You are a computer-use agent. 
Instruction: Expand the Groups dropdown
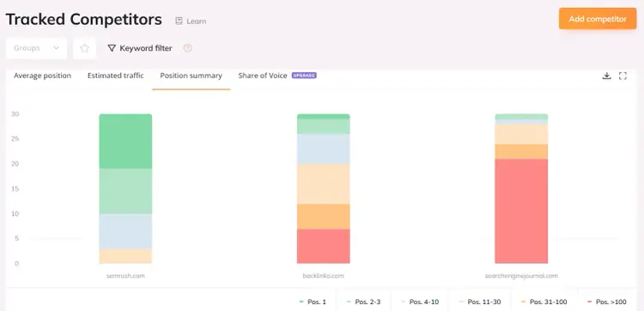point(36,48)
